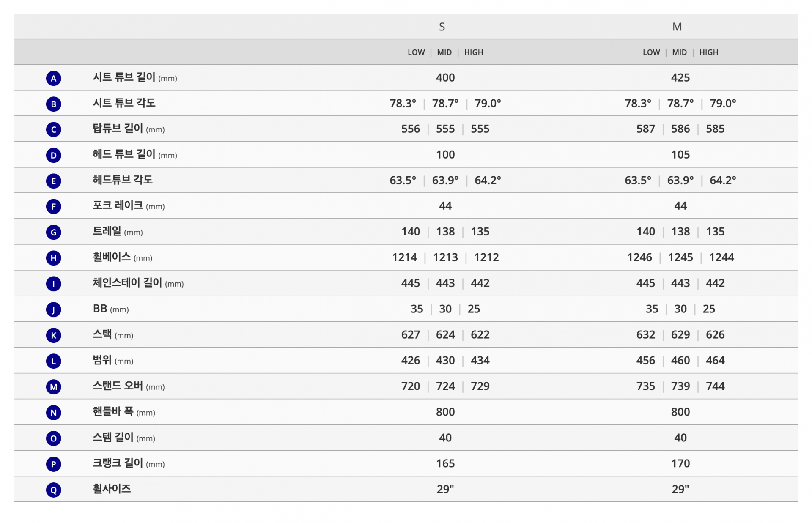The height and width of the screenshot is (523, 812).
Task: Select LOW setting under size S
Action: (x=416, y=52)
